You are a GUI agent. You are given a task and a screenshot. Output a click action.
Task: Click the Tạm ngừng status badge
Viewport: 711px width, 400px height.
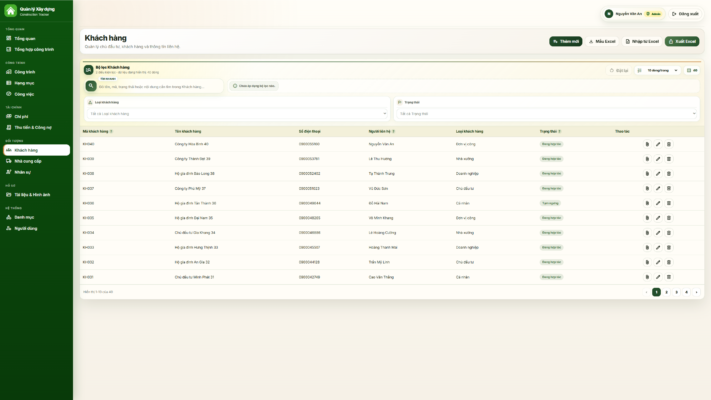tap(550, 203)
